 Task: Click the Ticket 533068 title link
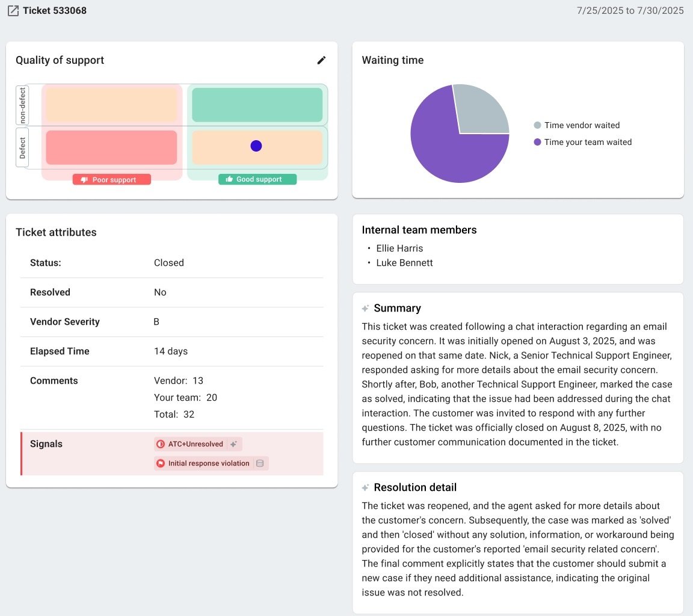[x=55, y=11]
